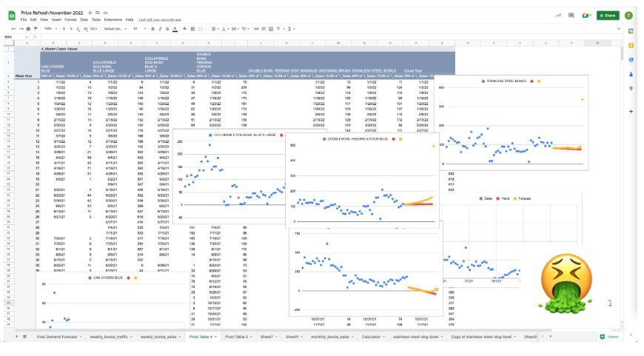Collapse toolbar with the up chevron
644x356 pixels.
coord(619,29)
